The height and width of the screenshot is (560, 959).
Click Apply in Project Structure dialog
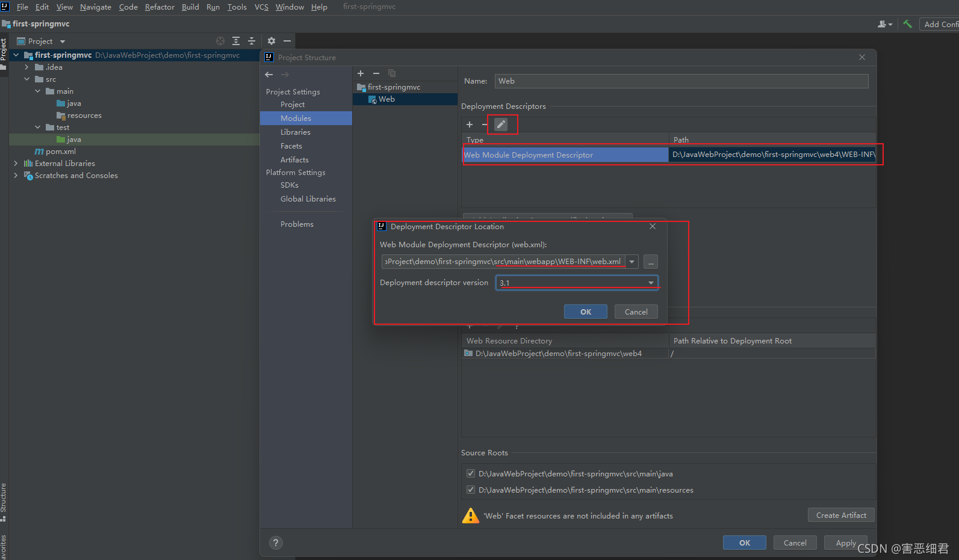846,543
